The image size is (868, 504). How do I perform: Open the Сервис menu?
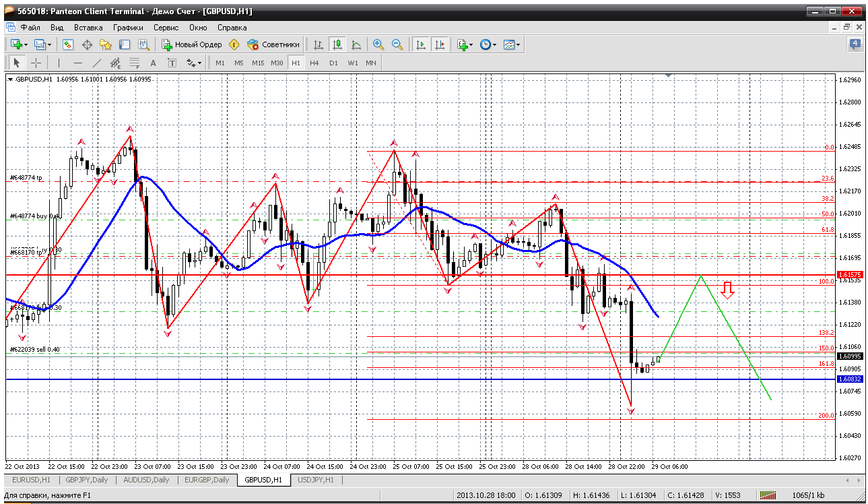click(166, 28)
